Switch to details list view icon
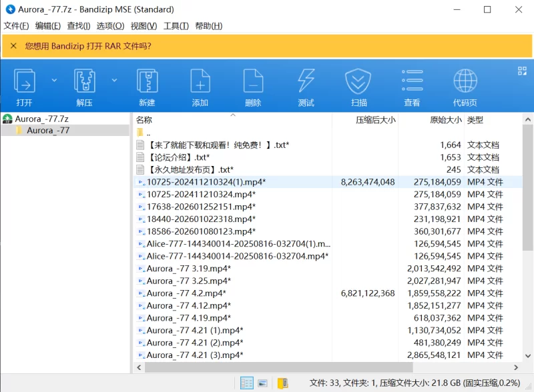This screenshot has height=392, width=534. pos(247,383)
